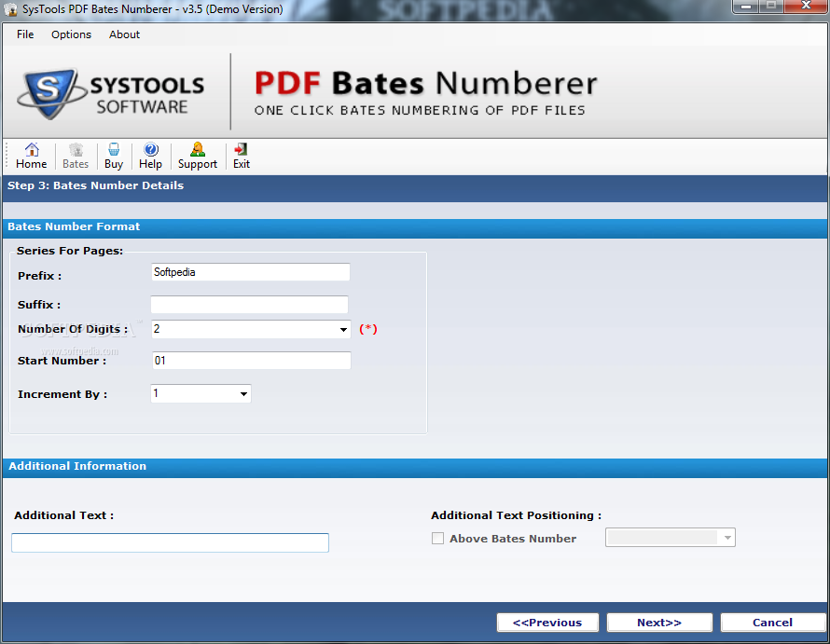Click the 'PDF Bates Numberer' banner title
This screenshot has height=644, width=830.
[x=425, y=84]
